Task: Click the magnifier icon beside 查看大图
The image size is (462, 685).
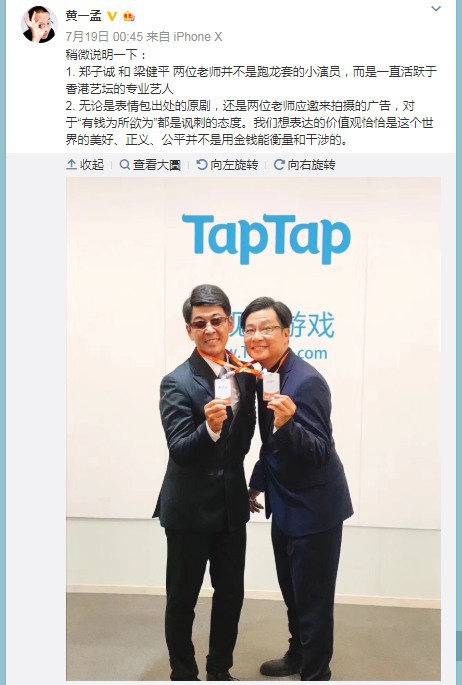Action: tap(125, 165)
